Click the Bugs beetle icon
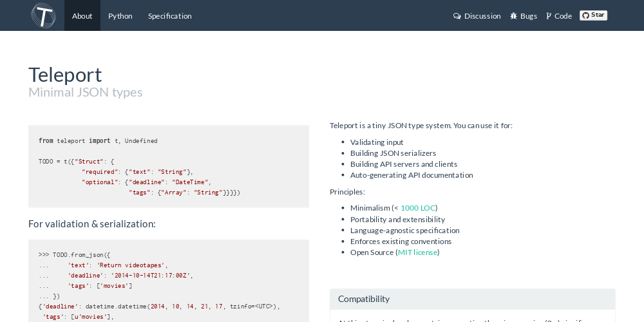This screenshot has width=644, height=322. point(513,16)
